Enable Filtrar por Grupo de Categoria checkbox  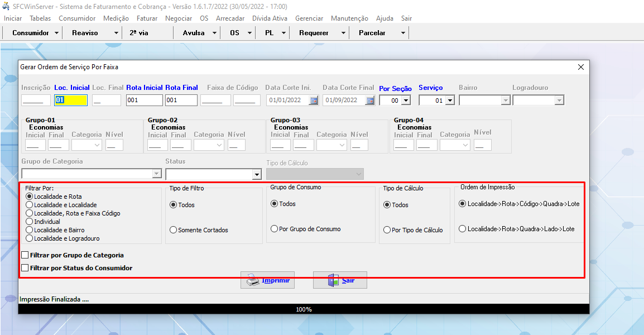25,255
